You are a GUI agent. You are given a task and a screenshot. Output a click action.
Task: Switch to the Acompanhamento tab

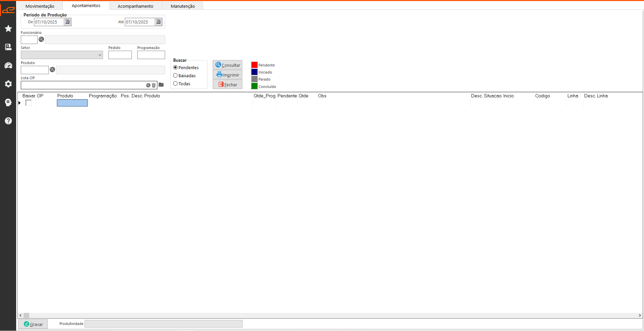(135, 6)
